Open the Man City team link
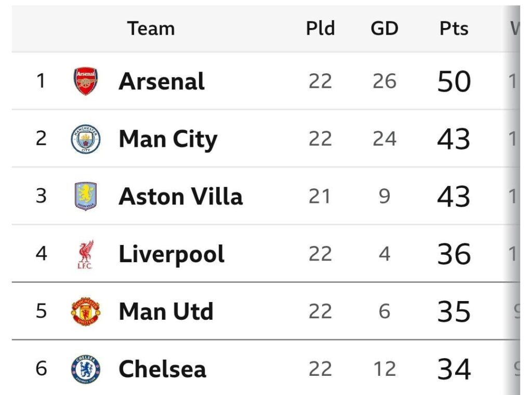532x395 pixels. 168,139
